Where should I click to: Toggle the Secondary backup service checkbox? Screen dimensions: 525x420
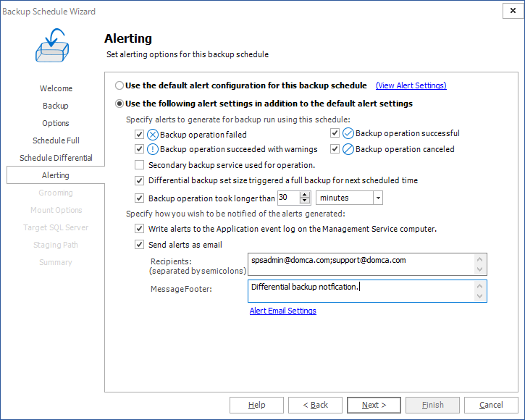[x=140, y=165]
